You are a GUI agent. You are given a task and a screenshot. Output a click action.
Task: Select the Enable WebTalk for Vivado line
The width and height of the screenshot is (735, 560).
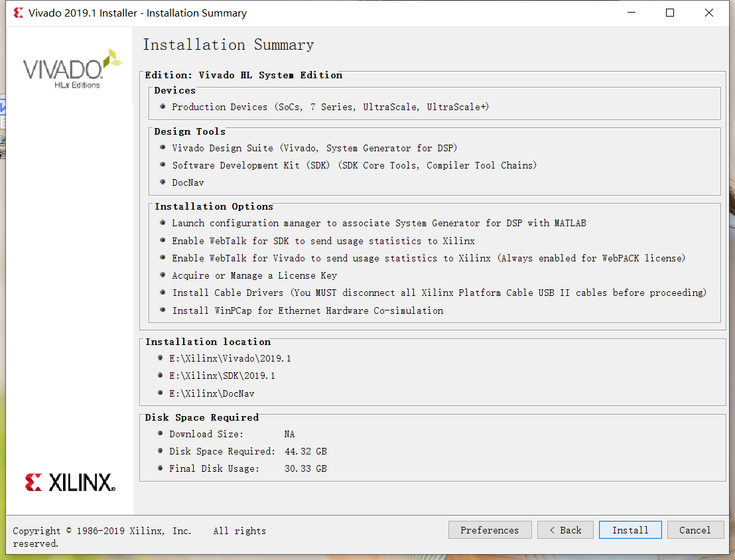point(429,258)
